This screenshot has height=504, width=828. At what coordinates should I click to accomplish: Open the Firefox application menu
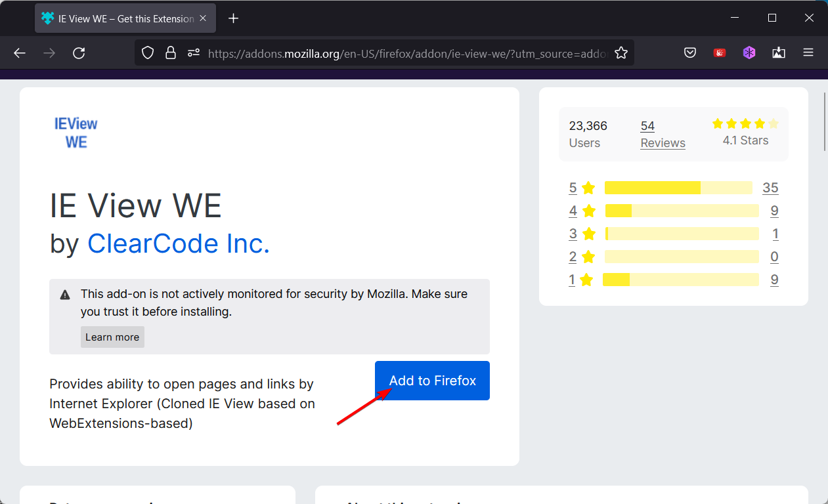click(808, 53)
